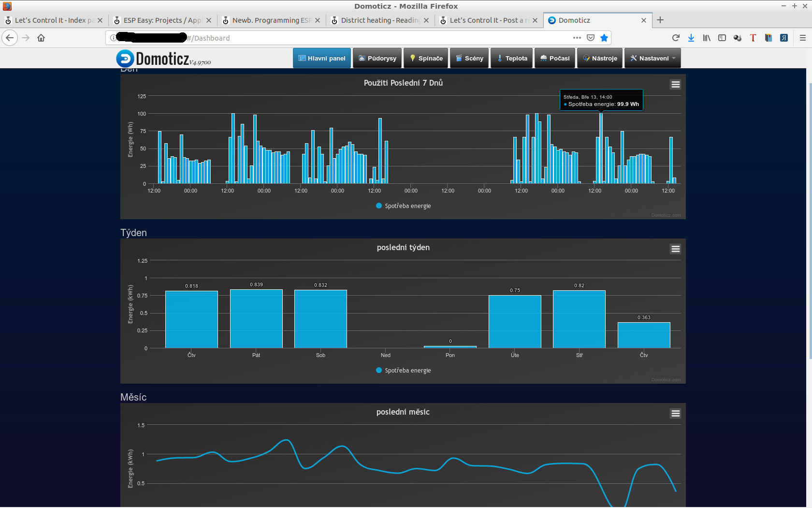
Task: Close the District heating tab
Action: pos(426,20)
